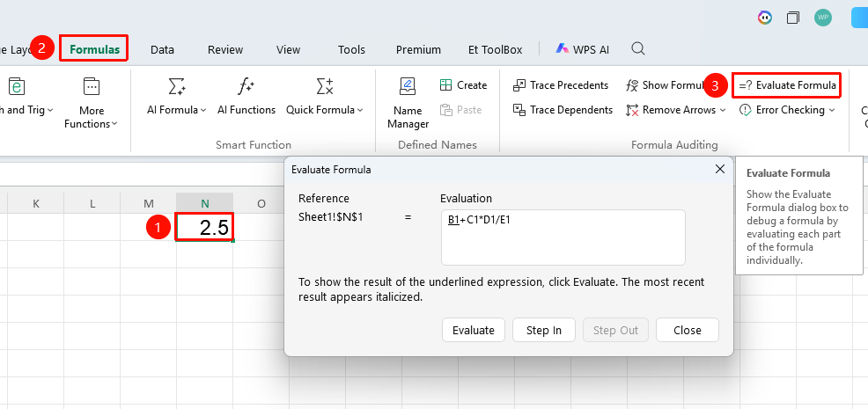The width and height of the screenshot is (868, 409).
Task: Select column O header
Action: 261,203
